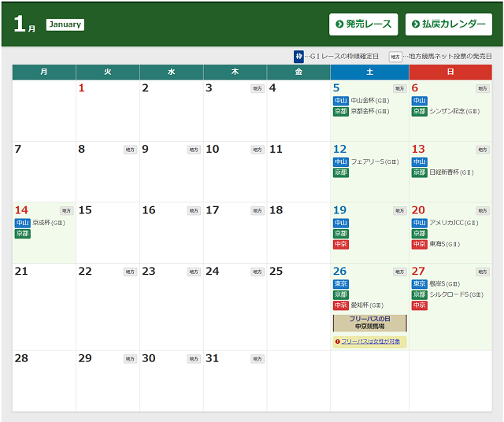The width and height of the screenshot is (504, 422).
Task: Select date 15 on the calendar
Action: [x=85, y=210]
